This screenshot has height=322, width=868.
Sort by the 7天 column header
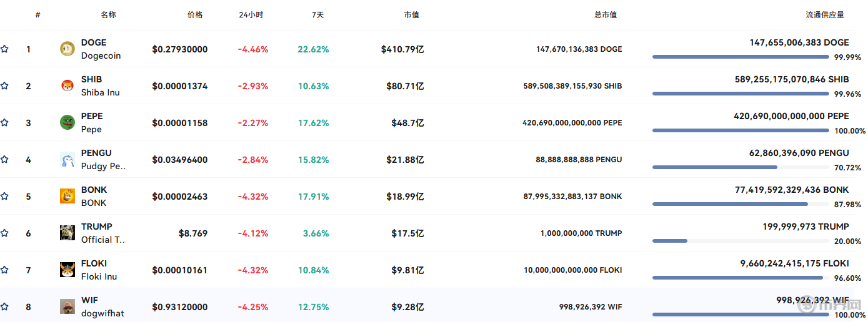tap(317, 14)
